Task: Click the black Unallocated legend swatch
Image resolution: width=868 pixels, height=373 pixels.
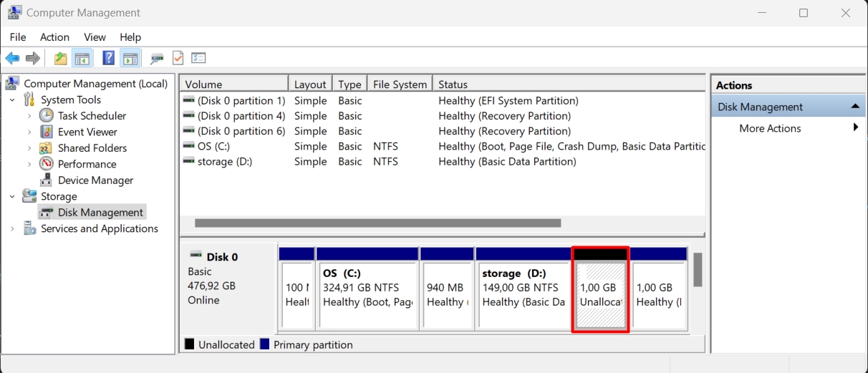Action: click(x=189, y=344)
